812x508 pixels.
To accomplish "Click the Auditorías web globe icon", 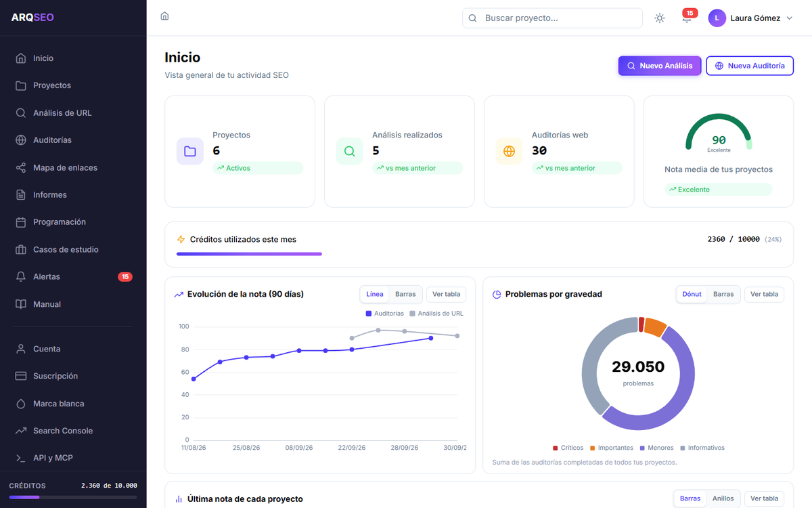I will click(x=510, y=151).
